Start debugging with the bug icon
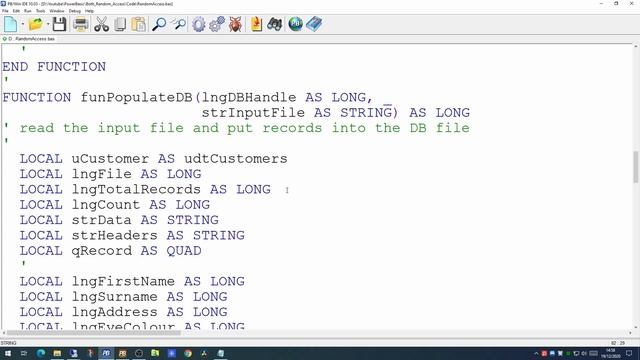The height and width of the screenshot is (360, 640). [235, 24]
